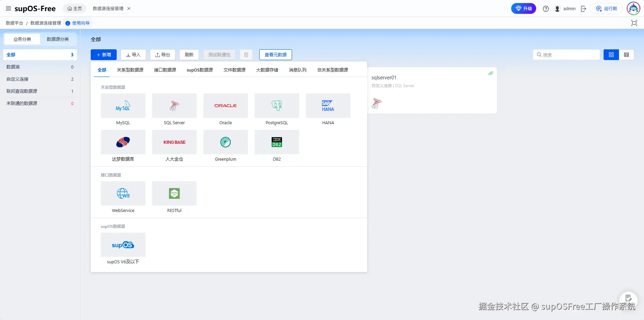Select 全部 category in left sidebar

(x=40, y=55)
